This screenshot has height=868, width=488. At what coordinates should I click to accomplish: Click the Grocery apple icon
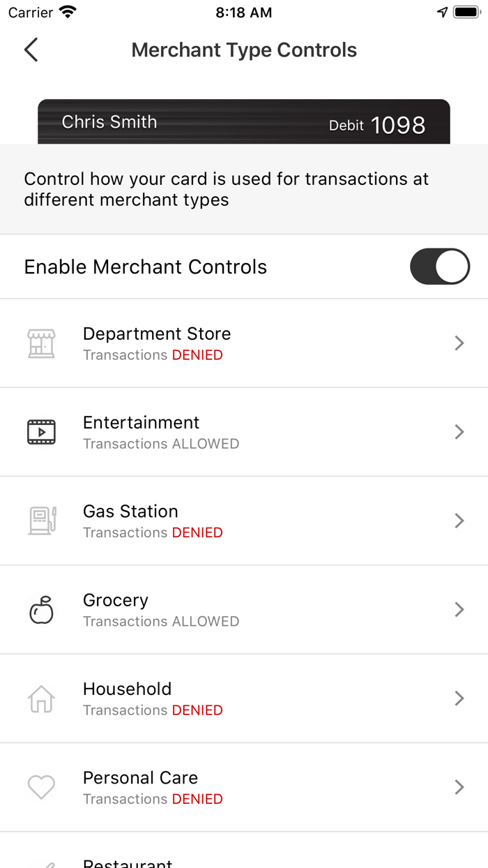tap(41, 609)
